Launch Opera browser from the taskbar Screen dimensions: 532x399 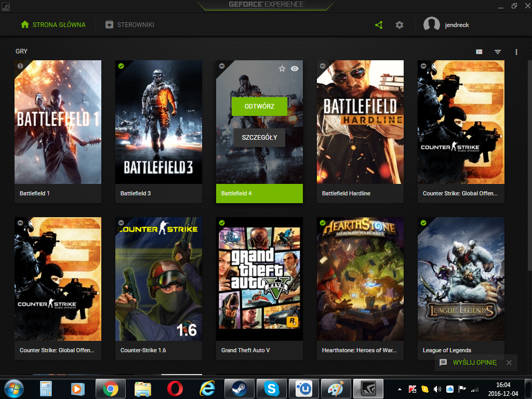175,389
